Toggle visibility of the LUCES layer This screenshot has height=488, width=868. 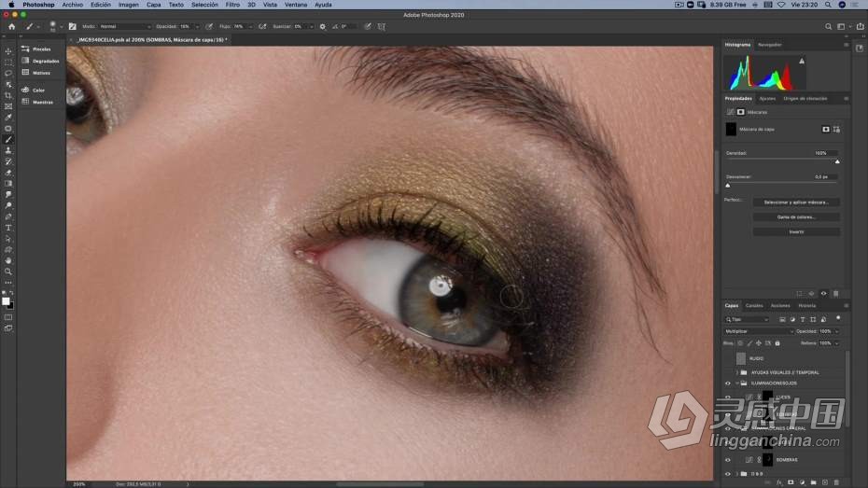coord(728,397)
